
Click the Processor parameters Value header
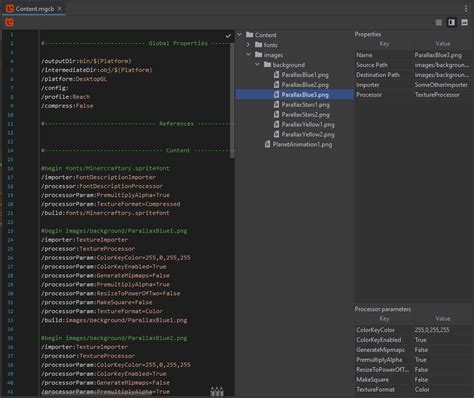pos(443,319)
